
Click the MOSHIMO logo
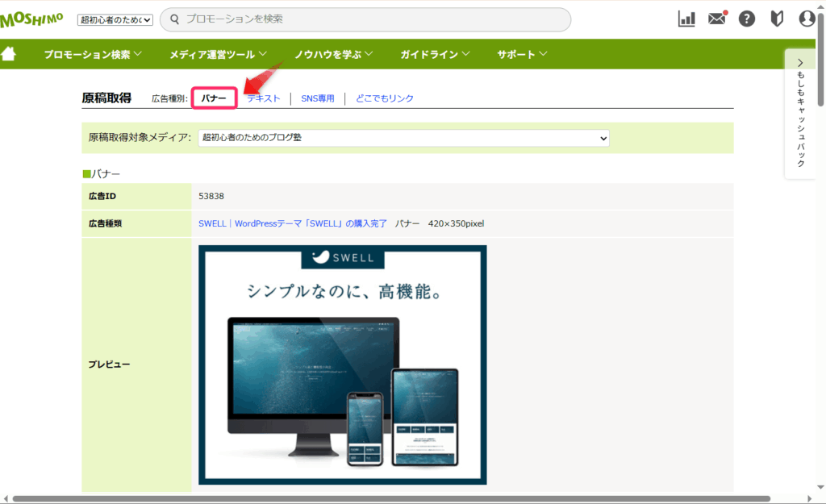(31, 20)
